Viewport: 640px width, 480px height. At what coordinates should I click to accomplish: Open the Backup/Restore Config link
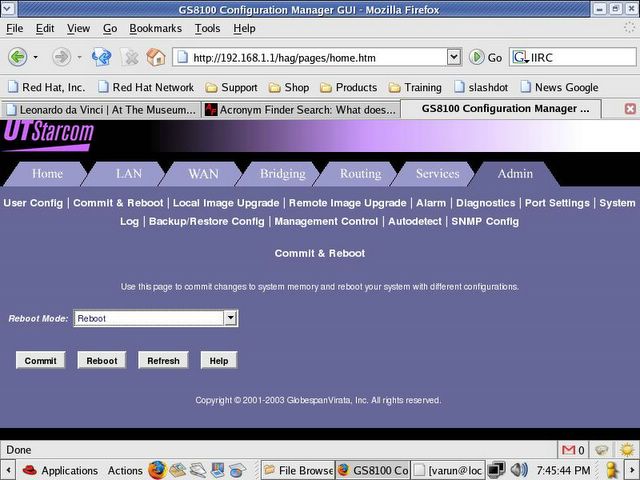point(207,221)
